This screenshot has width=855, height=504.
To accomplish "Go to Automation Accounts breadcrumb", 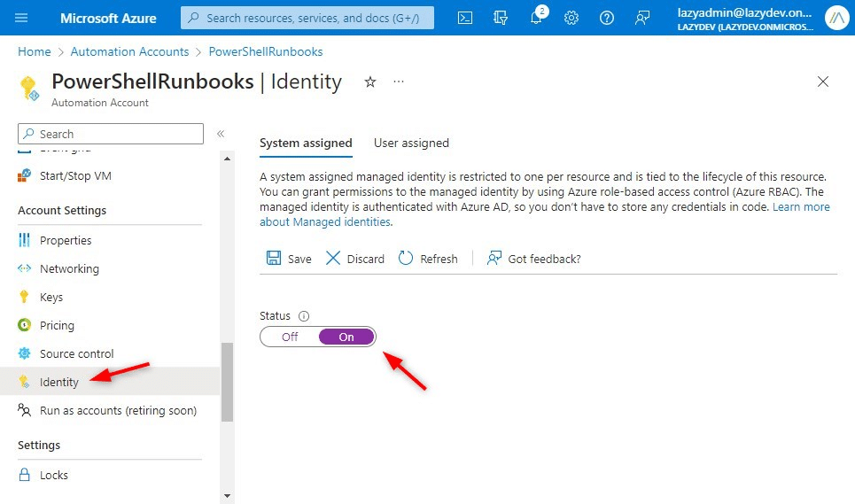I will pyautogui.click(x=129, y=51).
